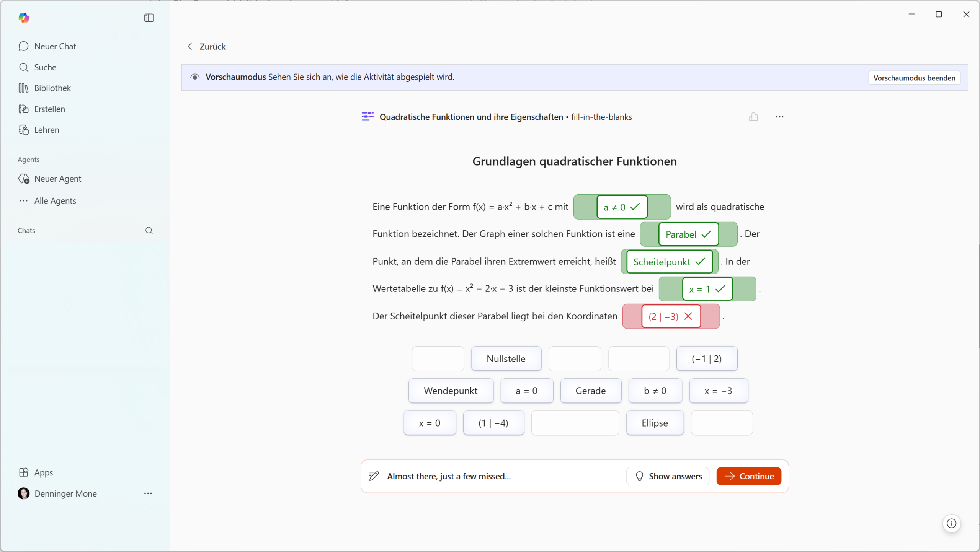Create a Neuer Agent
980x552 pixels.
click(57, 179)
